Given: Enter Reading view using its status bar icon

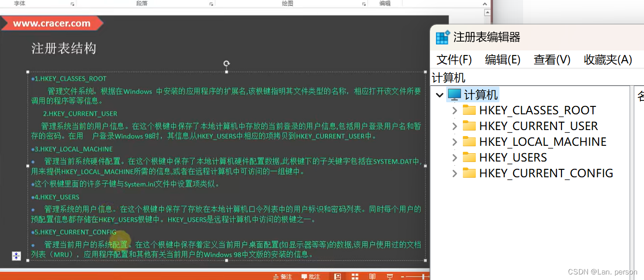Looking at the screenshot, I should (x=372, y=276).
